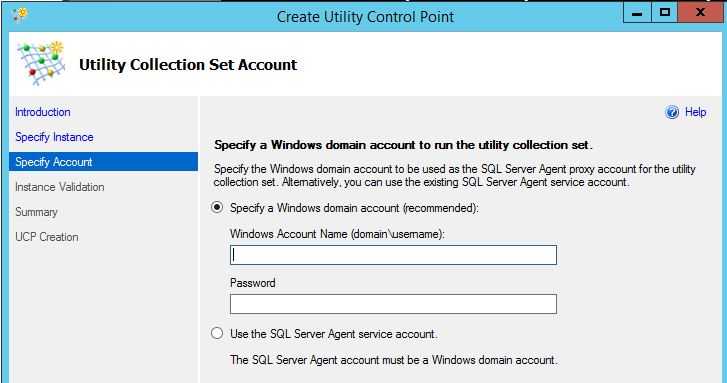Click the Utility Collection Set Account heading

coord(188,64)
